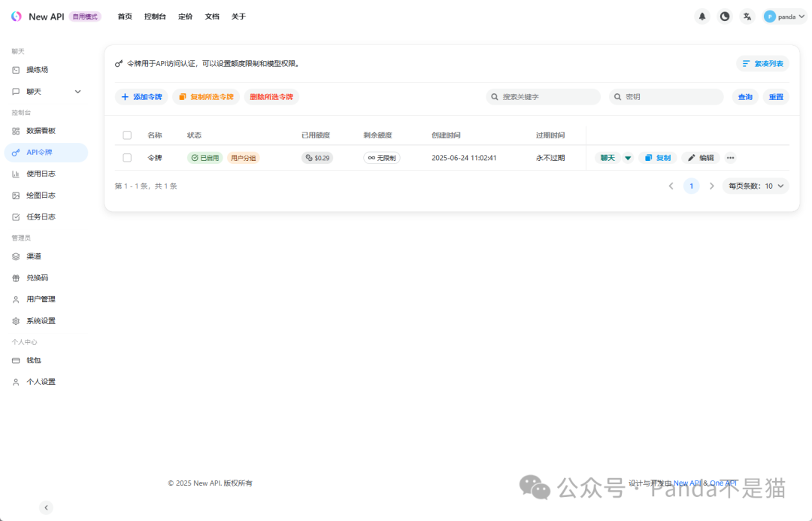
Task: Open the 聊天 dropdown arrow in token row
Action: 628,158
